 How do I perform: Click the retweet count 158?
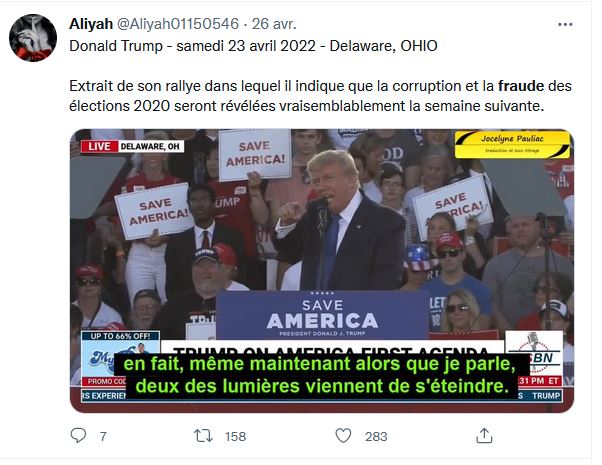pos(235,437)
